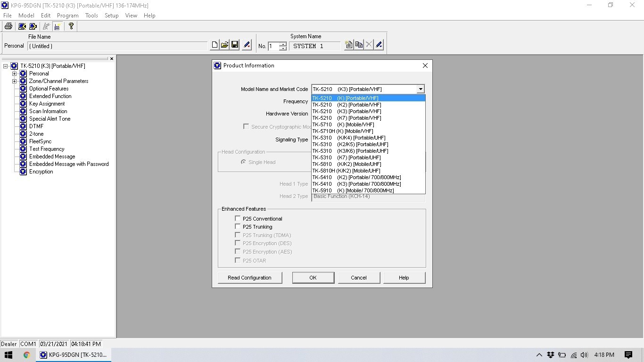Click the Scan Information tree icon

pos(23,111)
